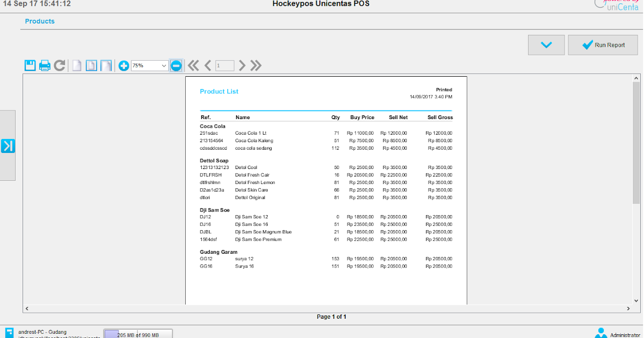Click the Detol Fresh Cair product name

pyautogui.click(x=252, y=175)
